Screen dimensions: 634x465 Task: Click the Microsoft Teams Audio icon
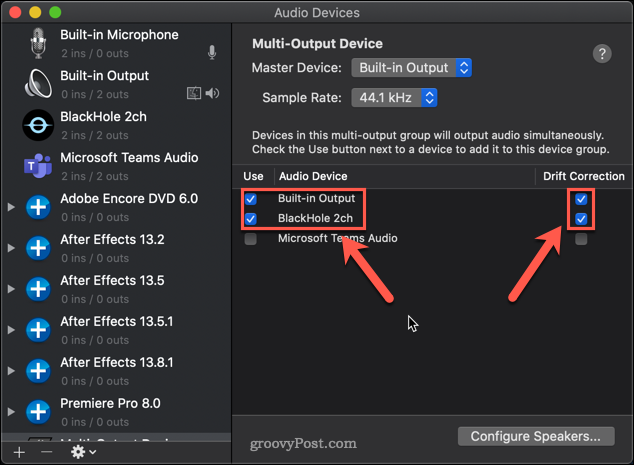pyautogui.click(x=38, y=166)
